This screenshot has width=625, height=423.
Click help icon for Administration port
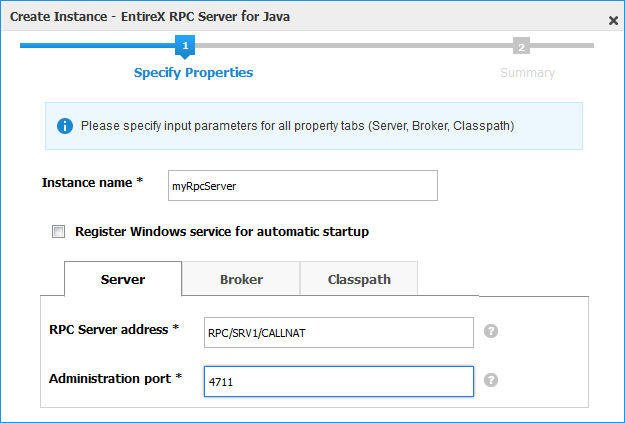pyautogui.click(x=491, y=380)
